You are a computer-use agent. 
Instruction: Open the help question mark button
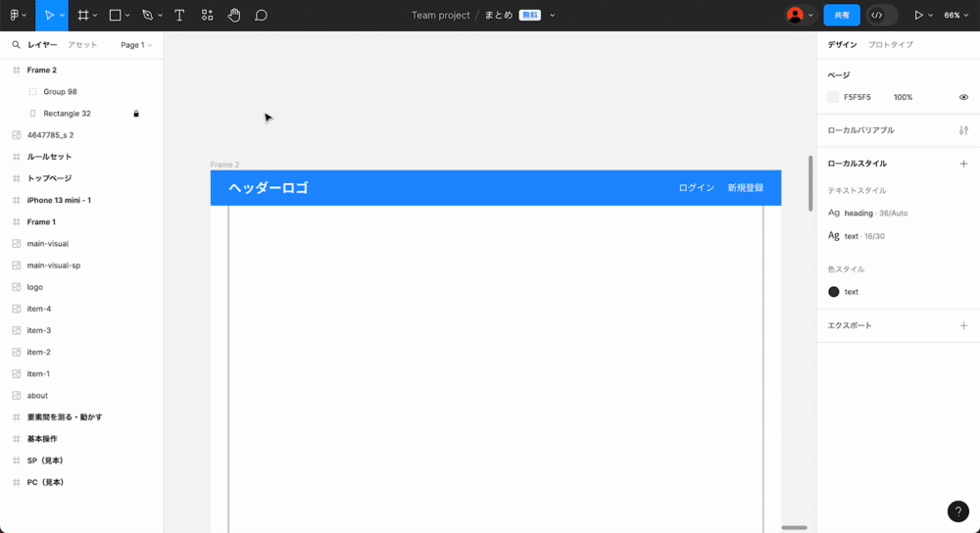tap(957, 511)
